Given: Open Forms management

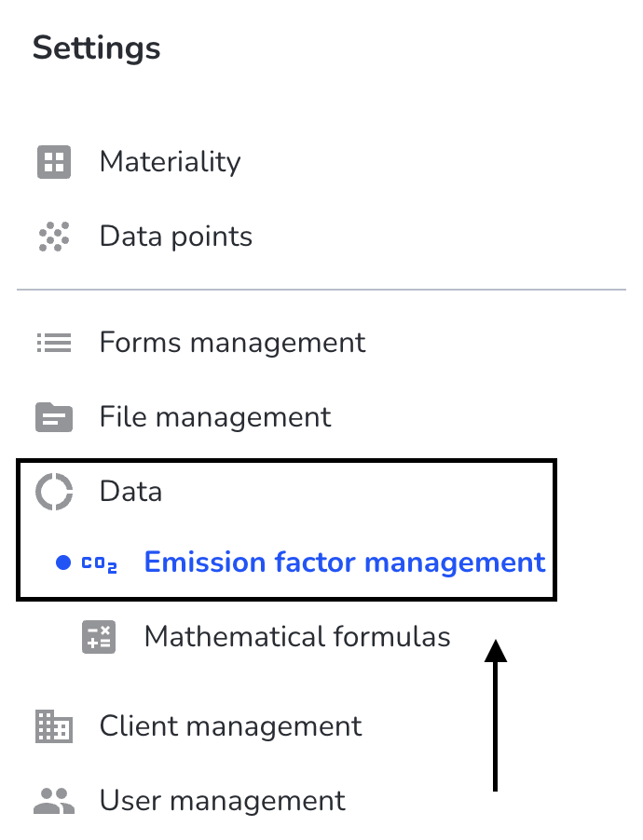Looking at the screenshot, I should (x=232, y=343).
